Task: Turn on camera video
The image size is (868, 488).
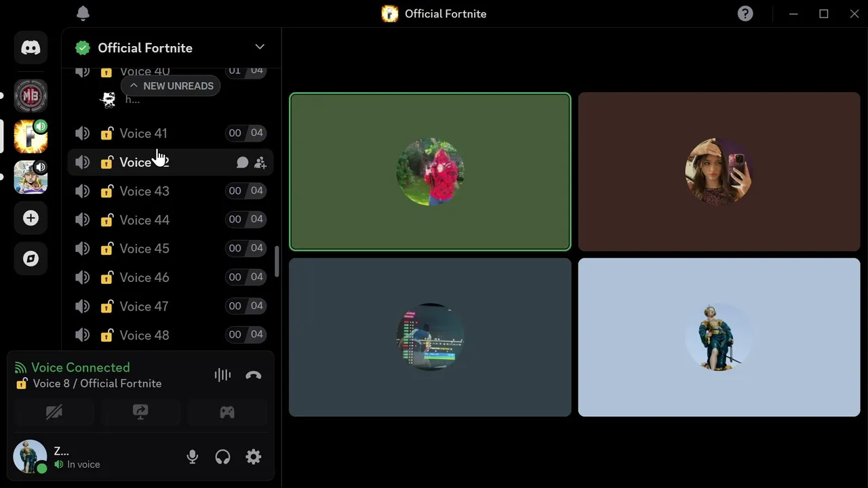Action: pyautogui.click(x=54, y=412)
